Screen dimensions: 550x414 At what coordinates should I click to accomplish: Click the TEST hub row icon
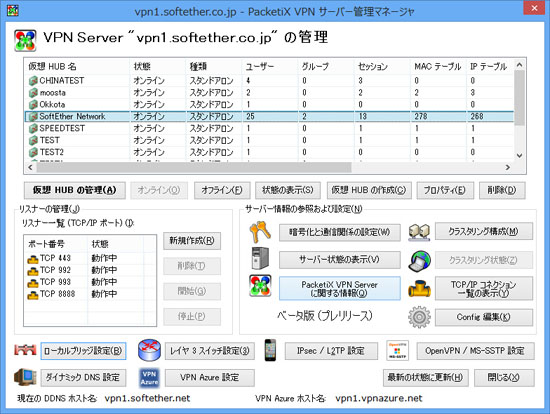point(33,140)
